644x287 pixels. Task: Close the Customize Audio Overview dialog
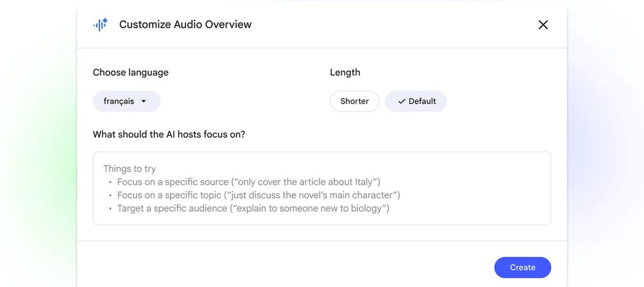pyautogui.click(x=543, y=24)
